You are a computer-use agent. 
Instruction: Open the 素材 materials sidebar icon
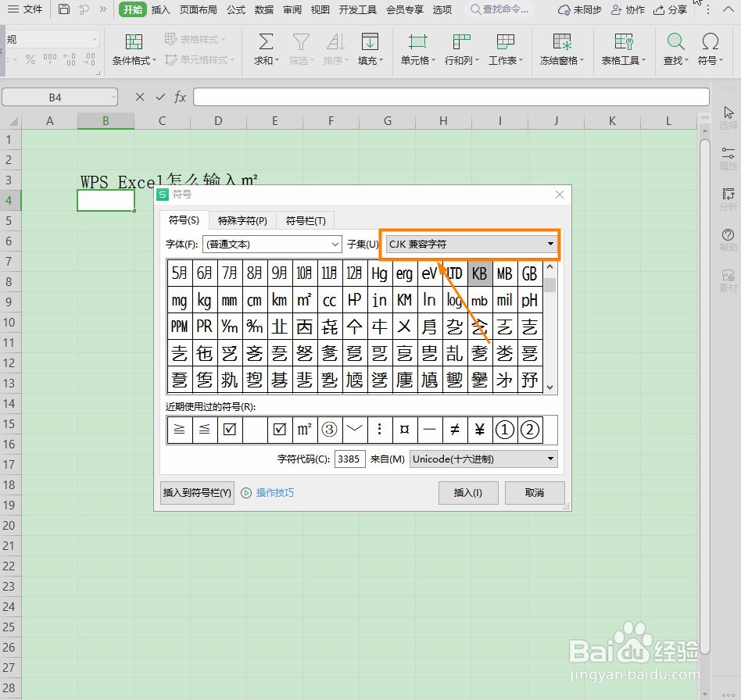pyautogui.click(x=728, y=280)
